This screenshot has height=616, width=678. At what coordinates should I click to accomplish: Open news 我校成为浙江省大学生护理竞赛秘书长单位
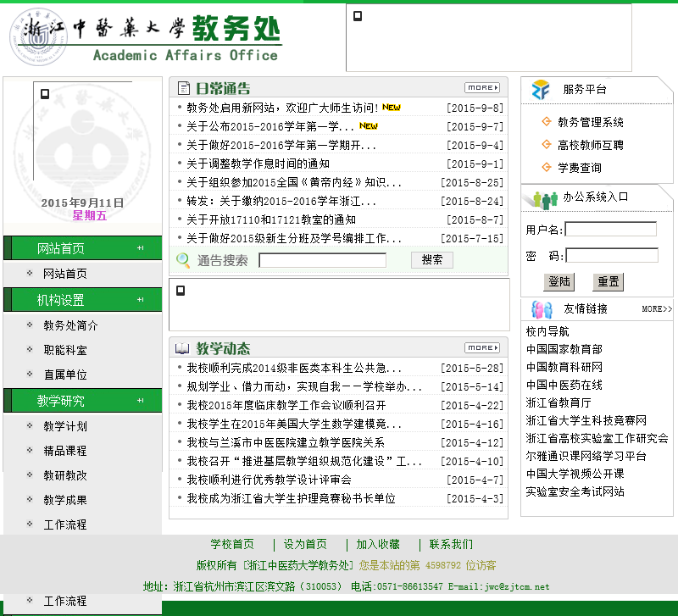pos(291,498)
